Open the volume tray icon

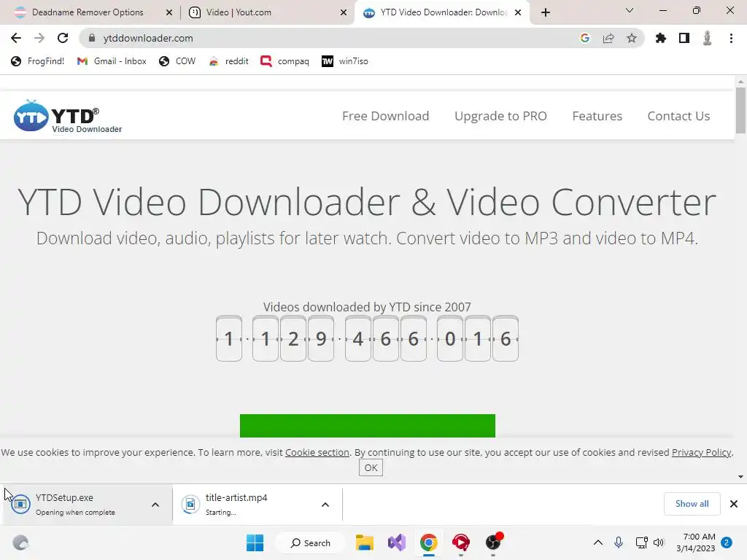[659, 542]
